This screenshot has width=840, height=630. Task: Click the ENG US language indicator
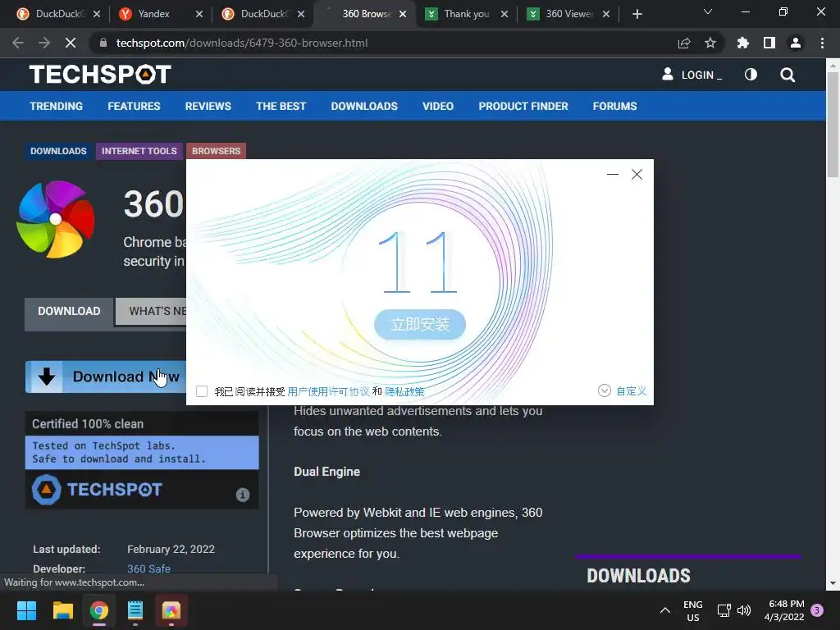pos(692,610)
